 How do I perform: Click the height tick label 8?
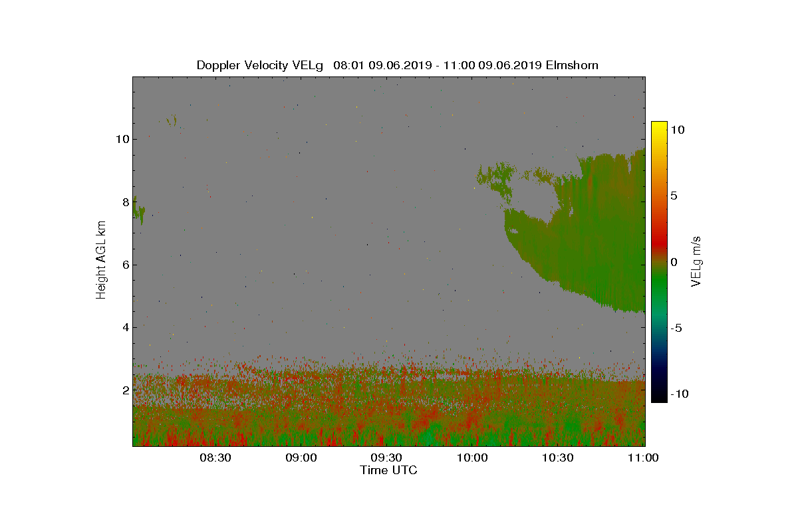125,201
